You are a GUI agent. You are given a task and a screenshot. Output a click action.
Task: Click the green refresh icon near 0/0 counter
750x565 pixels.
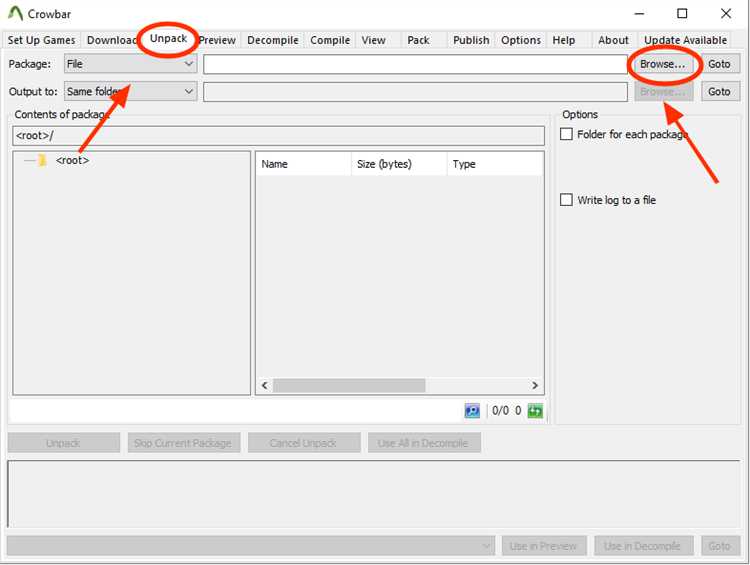click(x=535, y=410)
